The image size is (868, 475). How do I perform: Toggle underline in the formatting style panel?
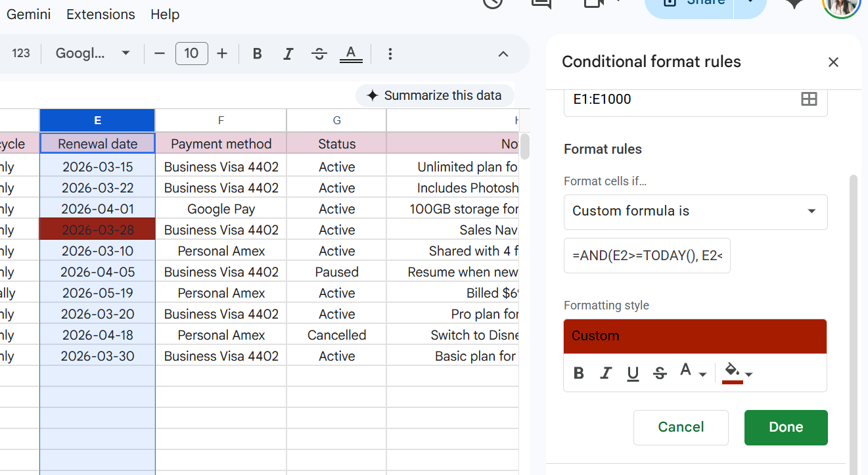pos(633,373)
